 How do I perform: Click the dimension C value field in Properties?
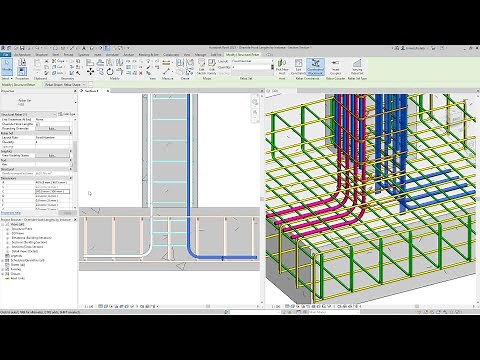click(52, 192)
